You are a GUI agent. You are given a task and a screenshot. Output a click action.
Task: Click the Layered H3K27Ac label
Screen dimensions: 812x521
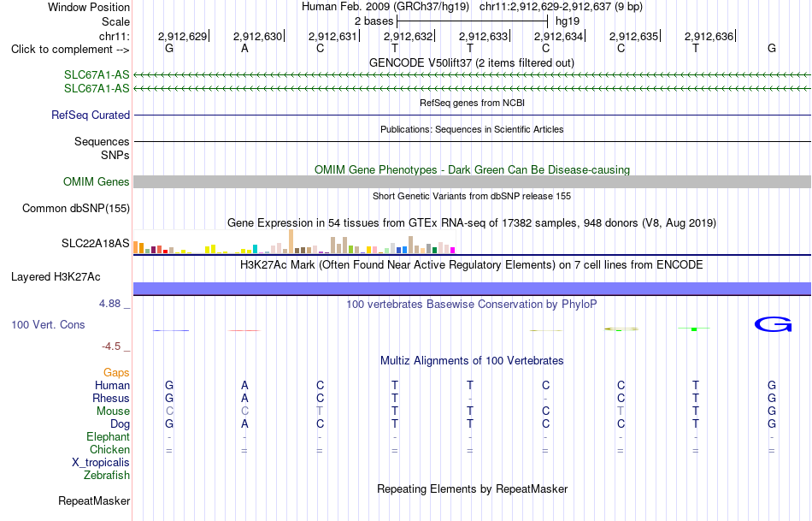coord(56,277)
